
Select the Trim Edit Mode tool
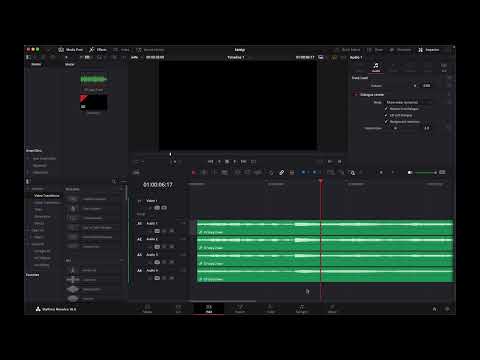[x=204, y=172]
